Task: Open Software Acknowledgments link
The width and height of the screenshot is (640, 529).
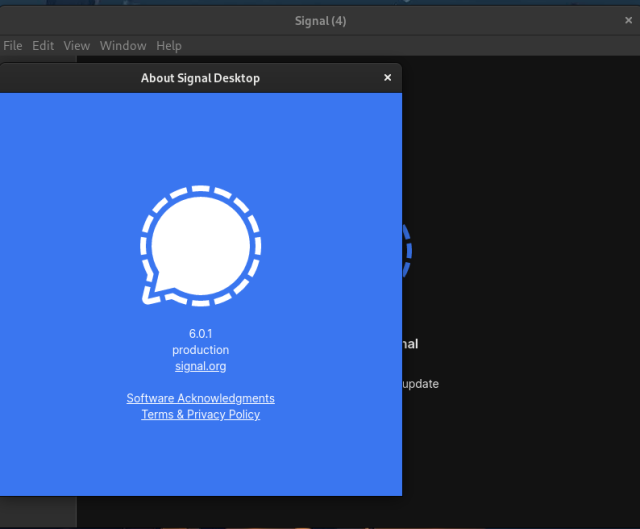Action: [x=200, y=398]
